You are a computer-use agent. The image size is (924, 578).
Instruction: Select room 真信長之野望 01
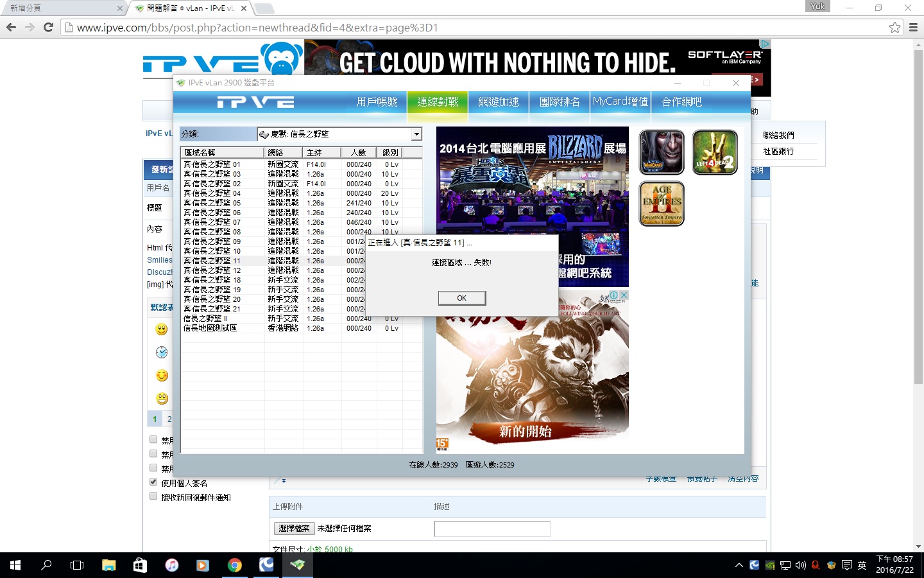302,164
